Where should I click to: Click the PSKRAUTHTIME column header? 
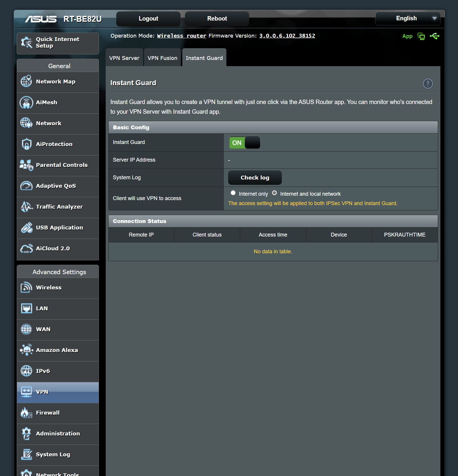click(x=405, y=235)
